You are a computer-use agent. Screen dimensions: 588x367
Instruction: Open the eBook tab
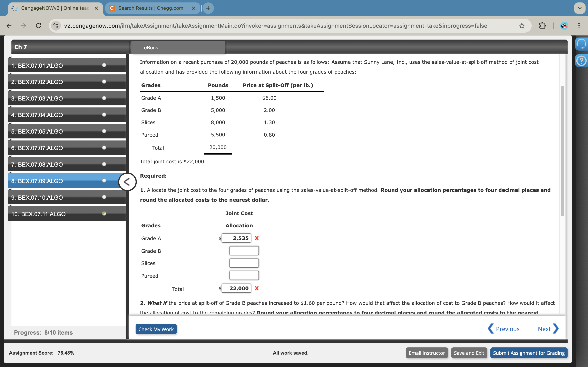pyautogui.click(x=151, y=47)
